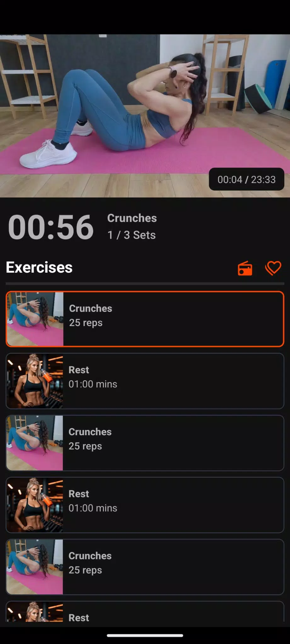290x644 pixels.
Task: Click the progress bar under Exercises heading
Action: 145,283
